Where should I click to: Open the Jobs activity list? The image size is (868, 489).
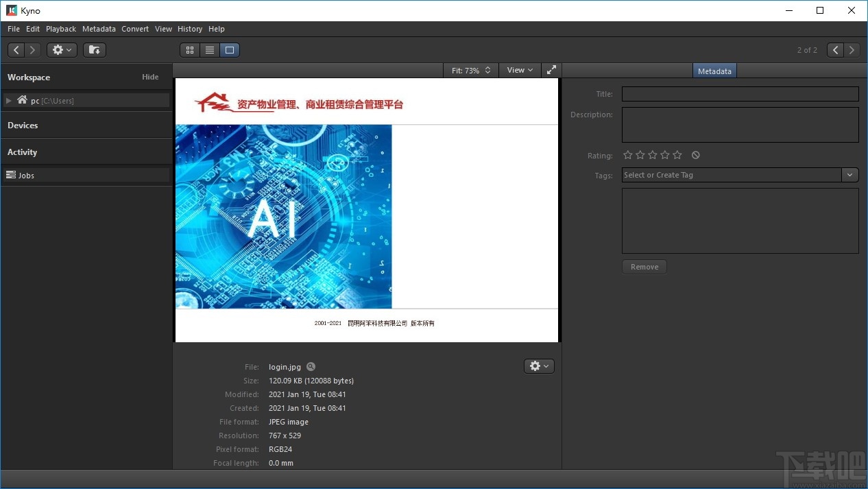pyautogui.click(x=26, y=176)
